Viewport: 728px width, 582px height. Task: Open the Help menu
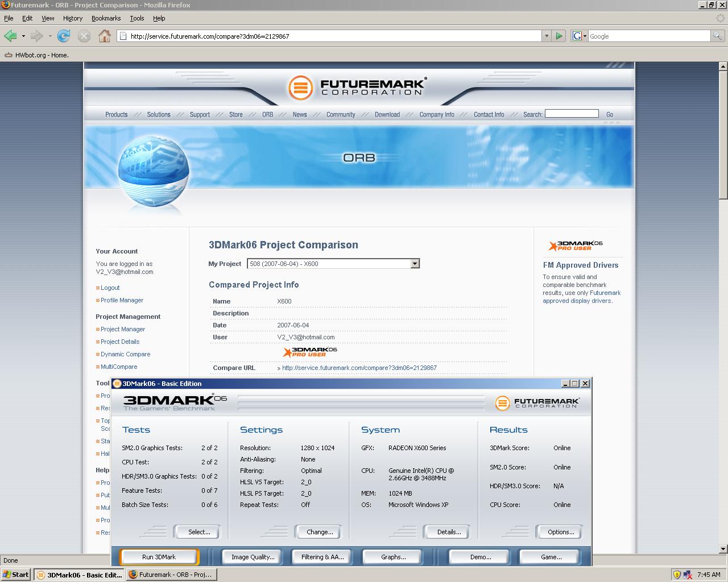(x=159, y=18)
